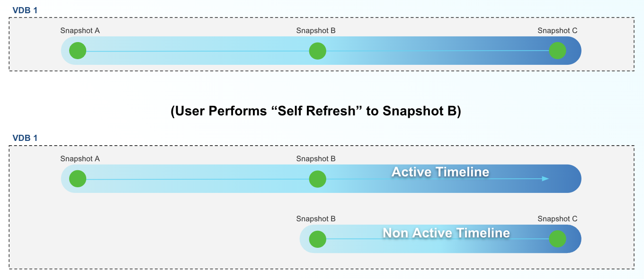Click the Snapshot C text label before the refresh
Screen dimensions: 644x279
pyautogui.click(x=557, y=31)
